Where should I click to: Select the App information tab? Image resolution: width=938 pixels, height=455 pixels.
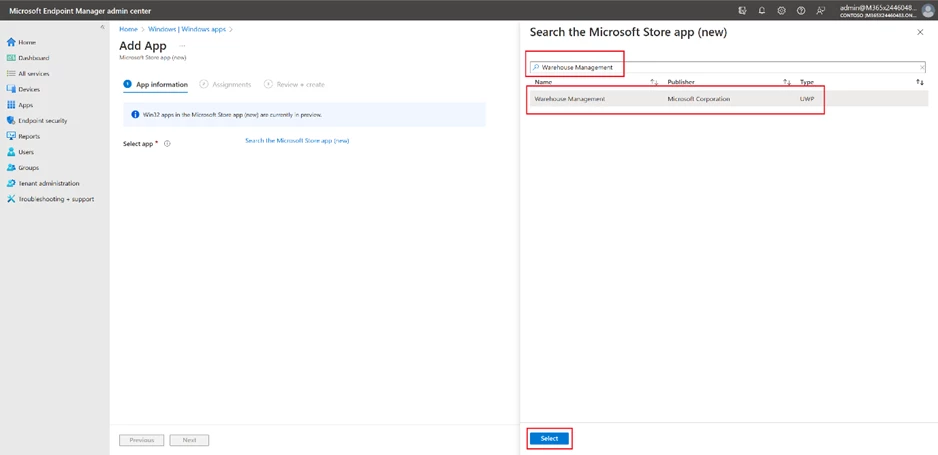pyautogui.click(x=156, y=85)
